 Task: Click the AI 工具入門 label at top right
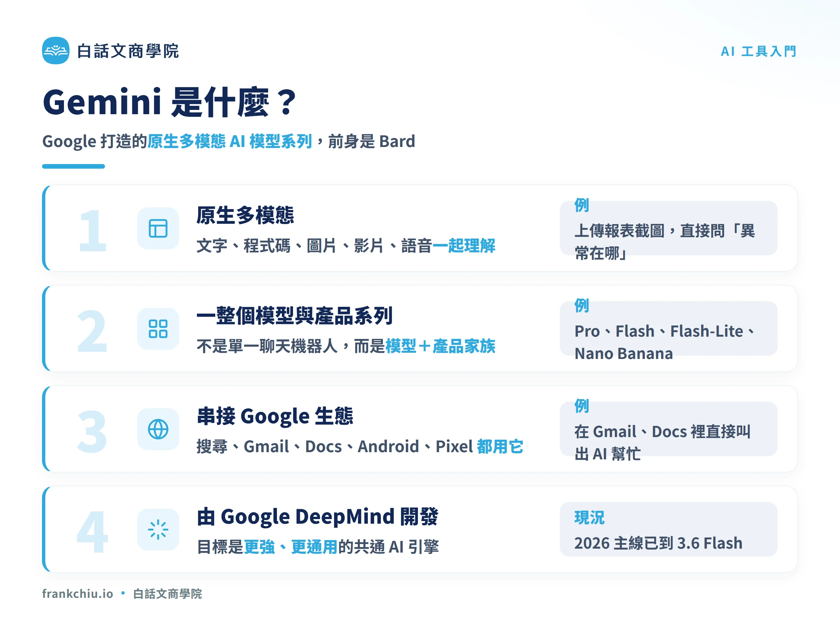coord(758,51)
